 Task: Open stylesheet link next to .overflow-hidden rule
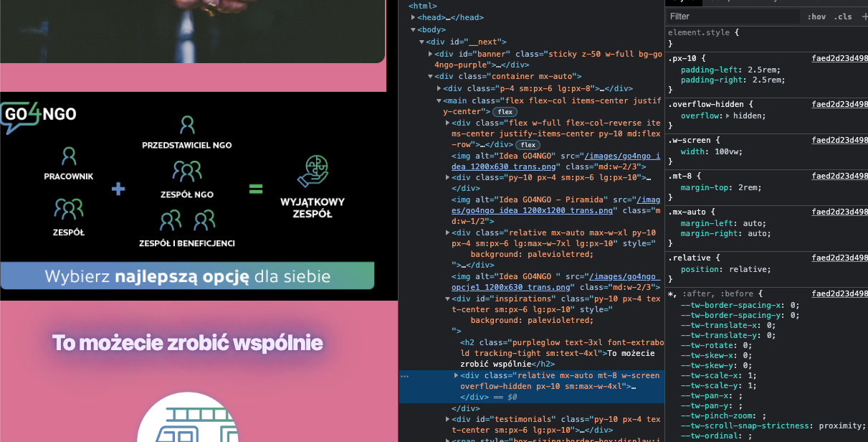click(839, 104)
